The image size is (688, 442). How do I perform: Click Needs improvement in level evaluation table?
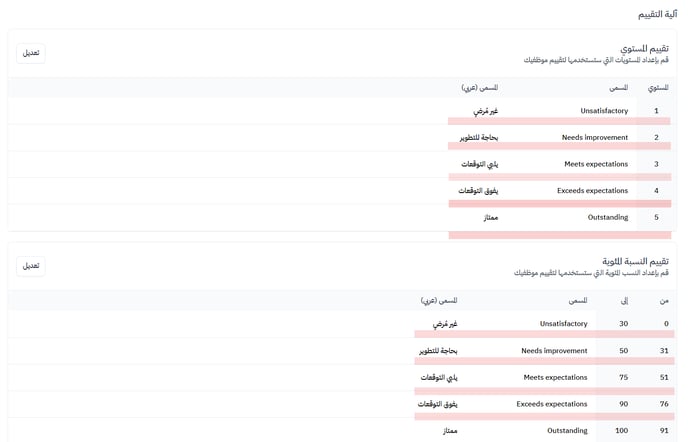(x=595, y=137)
